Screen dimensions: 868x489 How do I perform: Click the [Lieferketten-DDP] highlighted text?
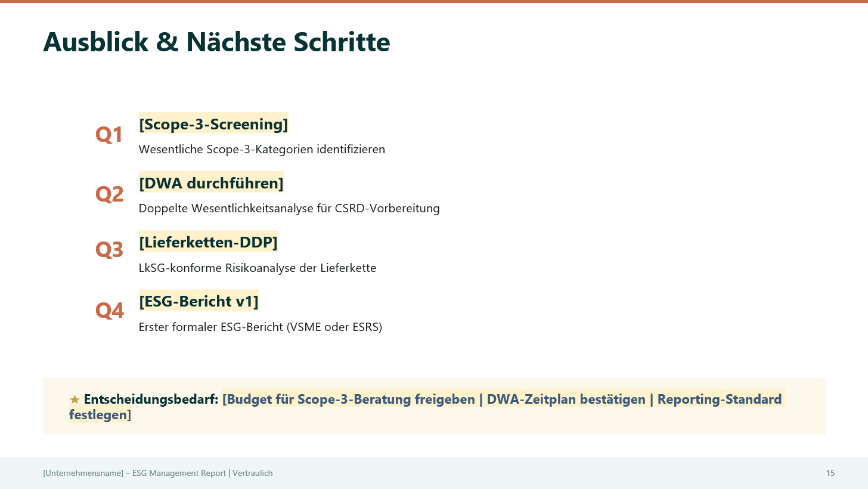[208, 242]
